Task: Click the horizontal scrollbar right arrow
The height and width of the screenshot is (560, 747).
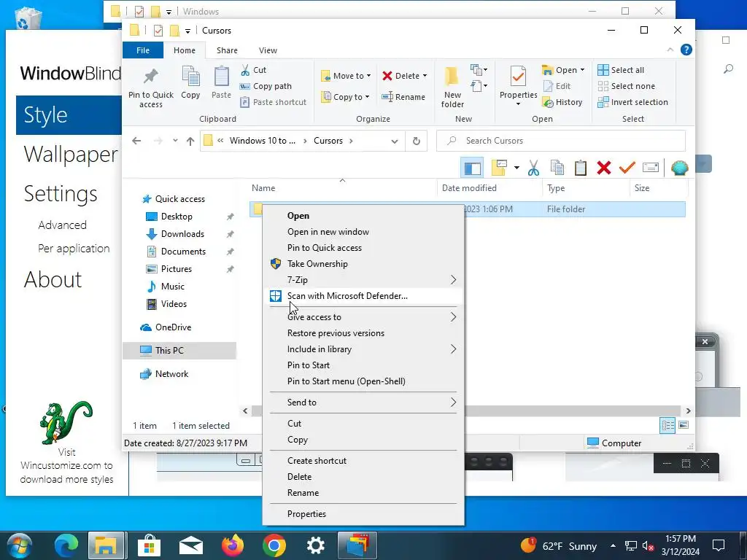Action: pos(688,411)
